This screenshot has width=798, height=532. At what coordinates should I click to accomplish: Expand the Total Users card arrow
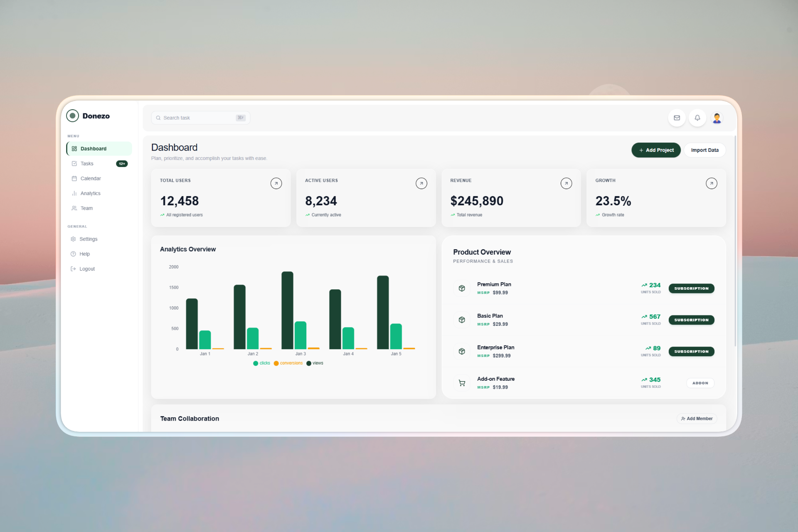(276, 183)
